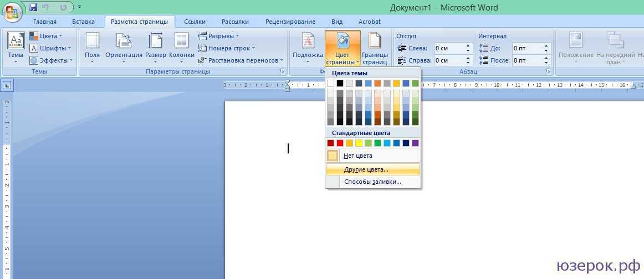Switch to Вид tab
This screenshot has width=644, height=279.
pos(337,22)
